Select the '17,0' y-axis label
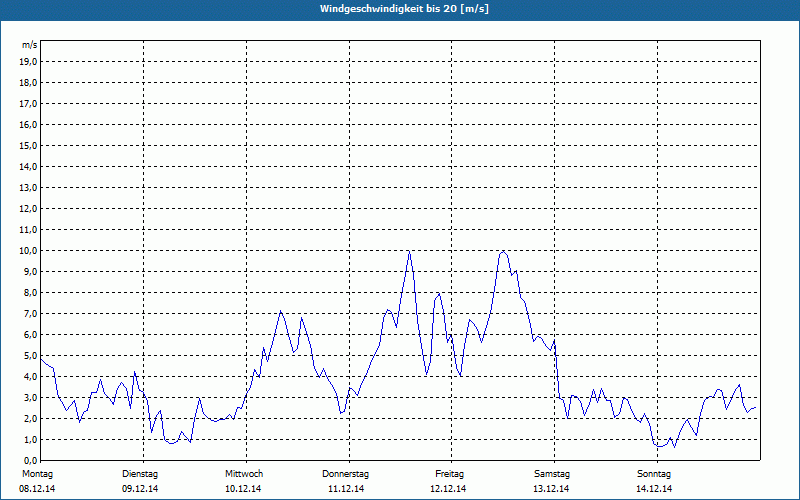 point(28,104)
